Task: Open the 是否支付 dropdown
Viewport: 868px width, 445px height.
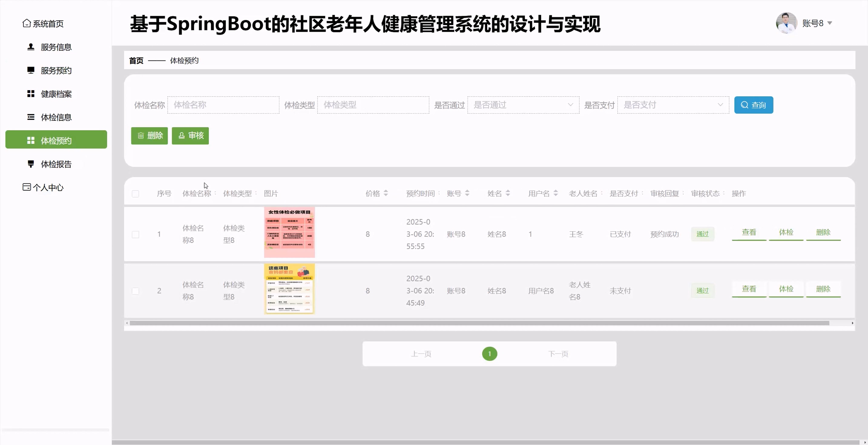Action: pyautogui.click(x=673, y=105)
